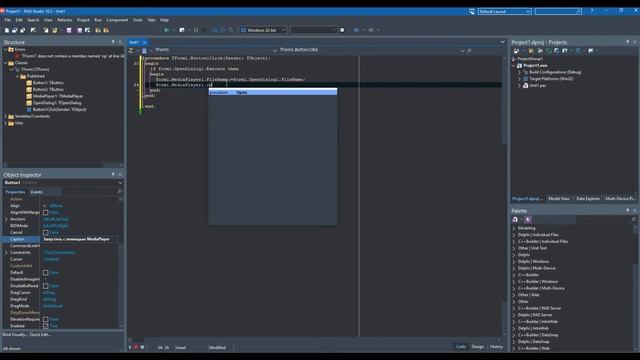Click the Unit1.pas file icon in Projects

click(x=526, y=86)
